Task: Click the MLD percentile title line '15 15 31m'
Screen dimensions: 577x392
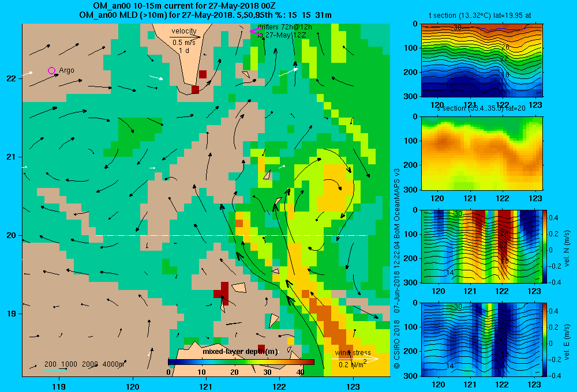Action: [x=205, y=15]
